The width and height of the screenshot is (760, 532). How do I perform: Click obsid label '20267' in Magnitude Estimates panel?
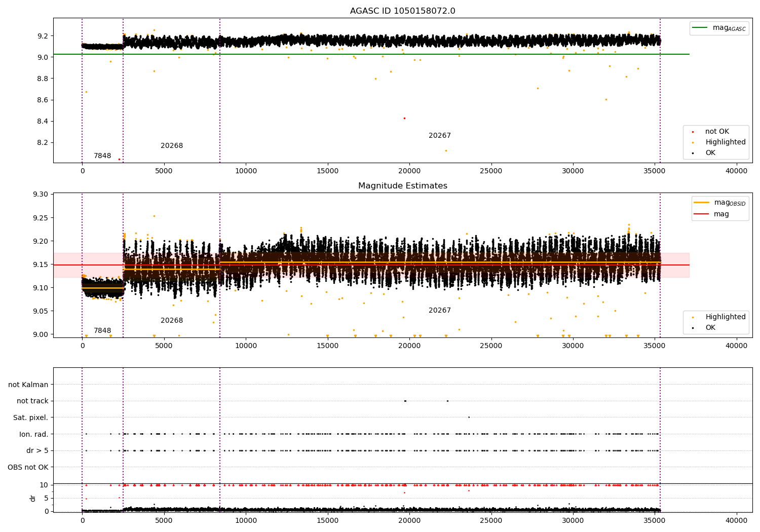point(440,311)
